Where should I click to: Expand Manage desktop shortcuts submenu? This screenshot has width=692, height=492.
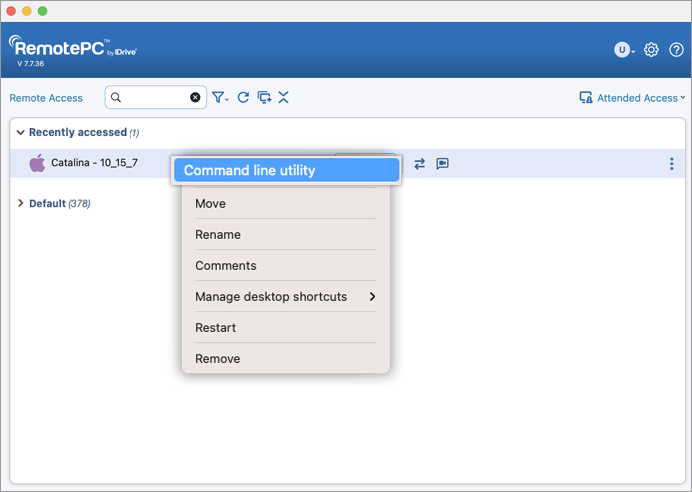click(x=285, y=297)
